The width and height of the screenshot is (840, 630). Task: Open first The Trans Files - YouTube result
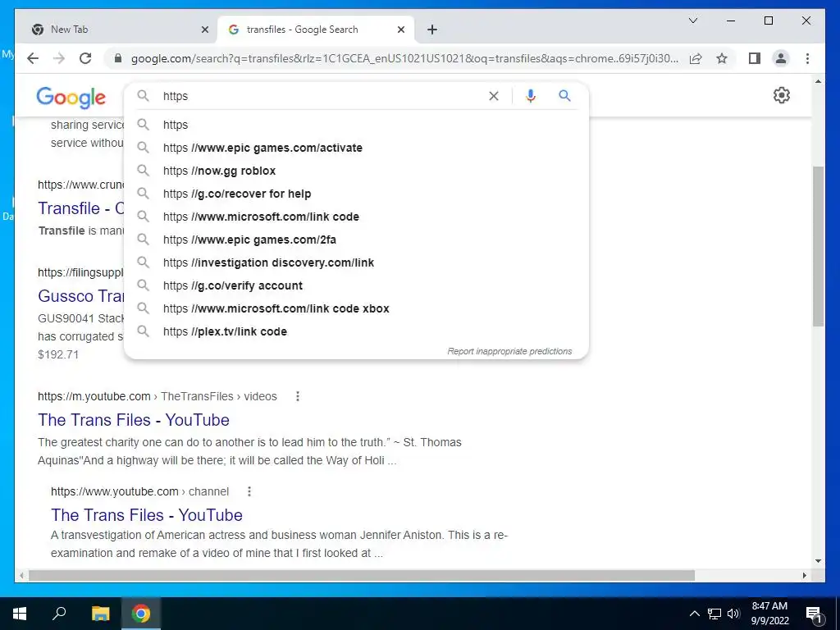(x=134, y=420)
